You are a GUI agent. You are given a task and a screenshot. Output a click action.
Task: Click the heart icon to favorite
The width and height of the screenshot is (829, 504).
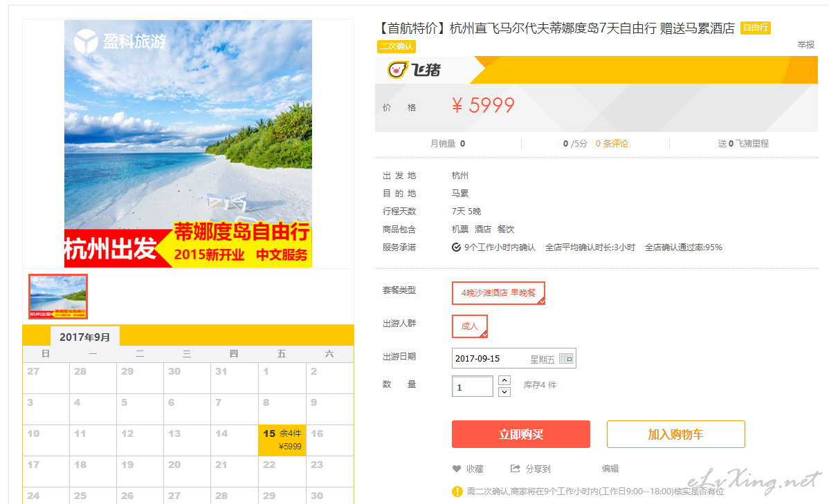pos(457,469)
